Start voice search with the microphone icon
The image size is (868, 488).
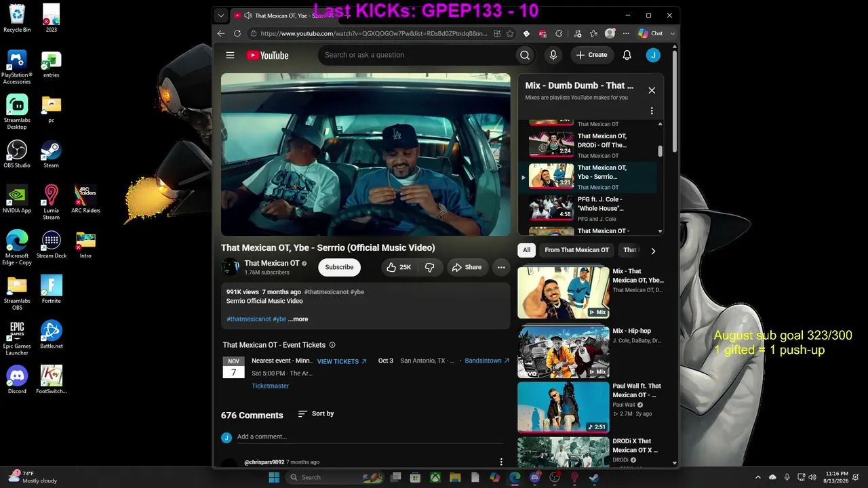pos(553,56)
